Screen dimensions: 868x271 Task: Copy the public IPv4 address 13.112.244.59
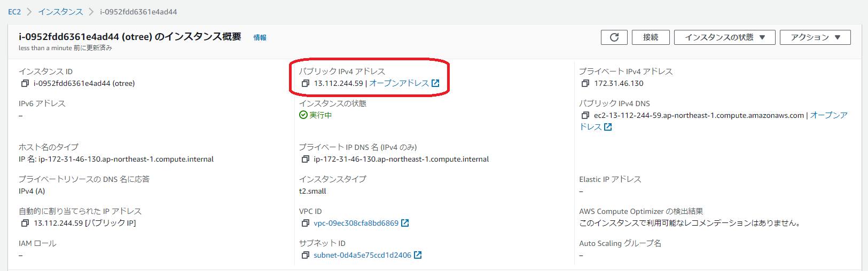click(x=306, y=83)
